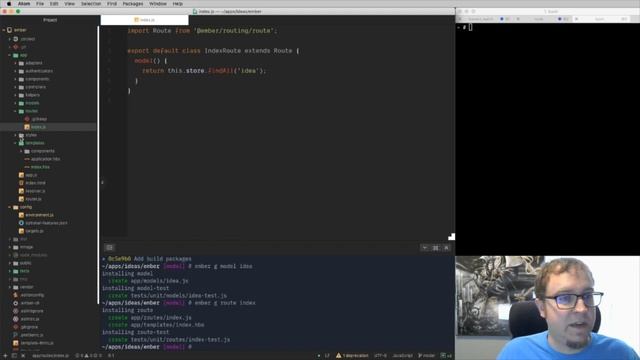The image size is (640, 360).
Task: Click the 'store' text in code editor
Action: (x=195, y=71)
